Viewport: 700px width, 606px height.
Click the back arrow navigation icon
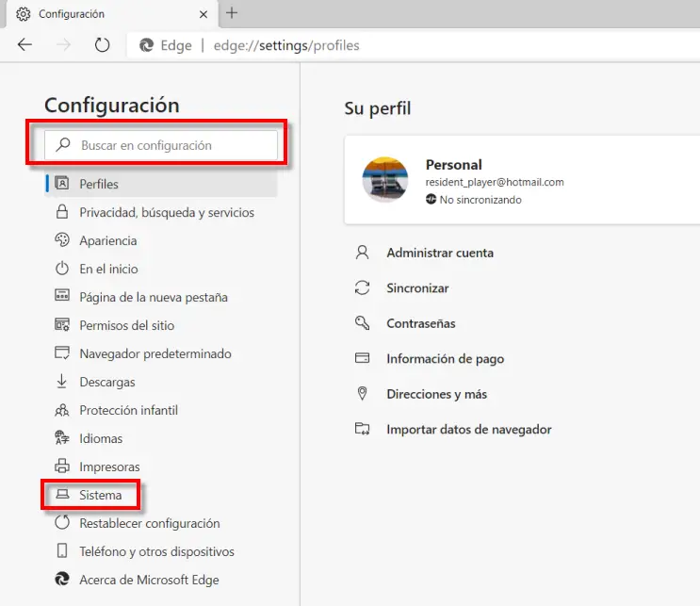click(x=25, y=44)
